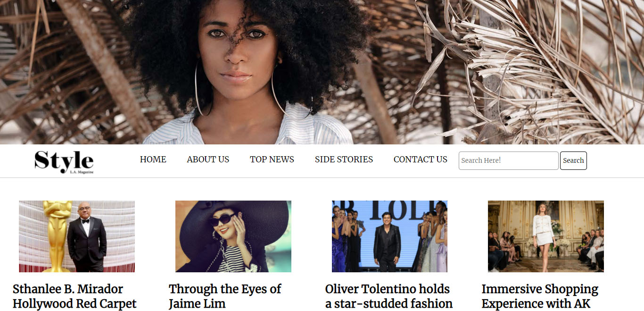Open the Oscar statue article thumbnail
644x311 pixels.
point(77,236)
